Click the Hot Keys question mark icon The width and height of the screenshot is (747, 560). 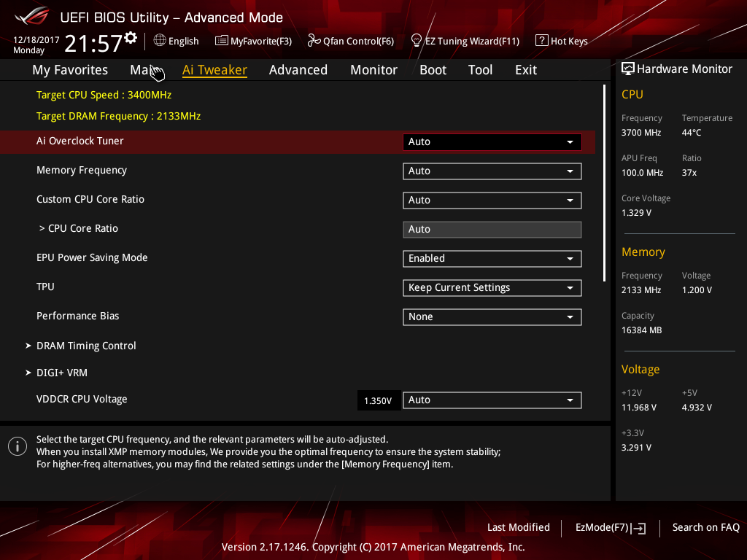(542, 41)
